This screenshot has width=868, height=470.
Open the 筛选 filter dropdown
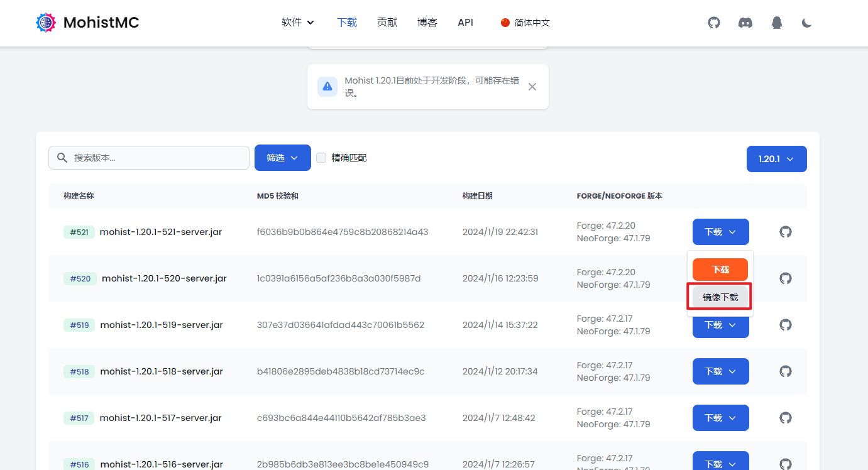pos(283,158)
